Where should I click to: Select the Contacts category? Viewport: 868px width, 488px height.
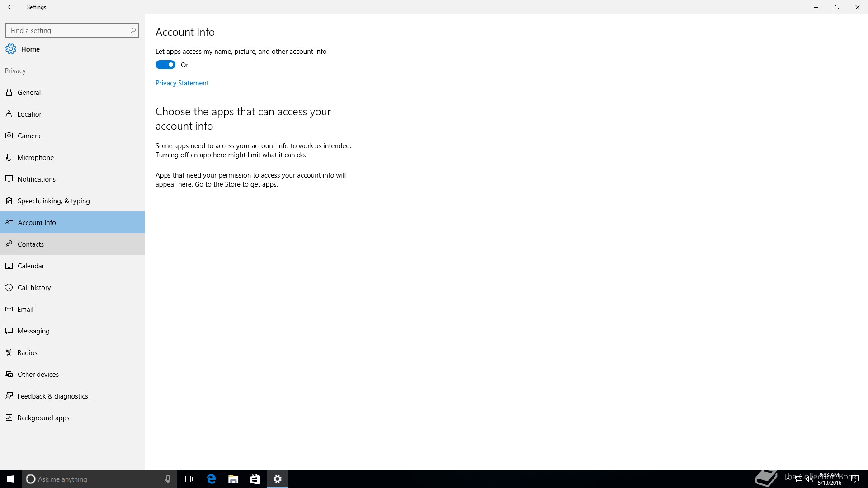point(31,244)
